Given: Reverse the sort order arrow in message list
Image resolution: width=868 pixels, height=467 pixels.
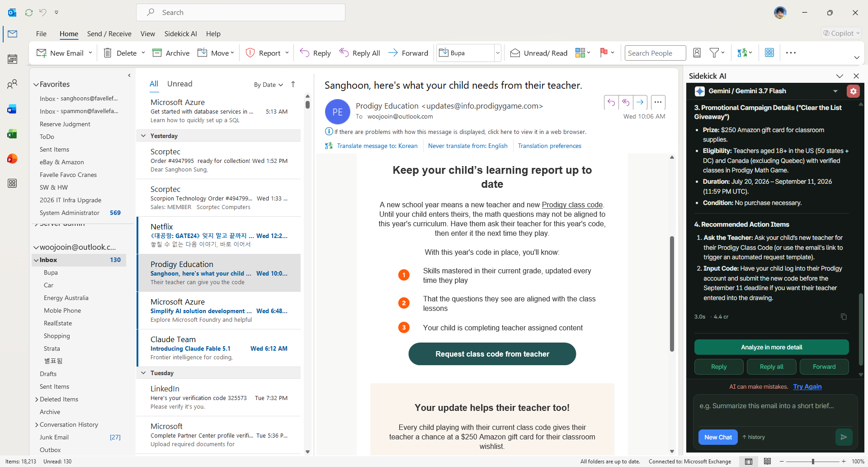Looking at the screenshot, I should (x=293, y=84).
